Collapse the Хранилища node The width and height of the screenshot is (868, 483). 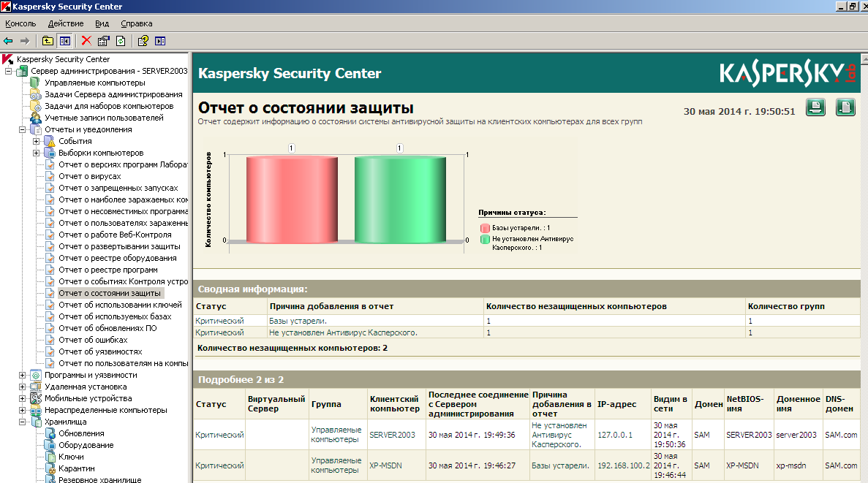click(x=22, y=422)
